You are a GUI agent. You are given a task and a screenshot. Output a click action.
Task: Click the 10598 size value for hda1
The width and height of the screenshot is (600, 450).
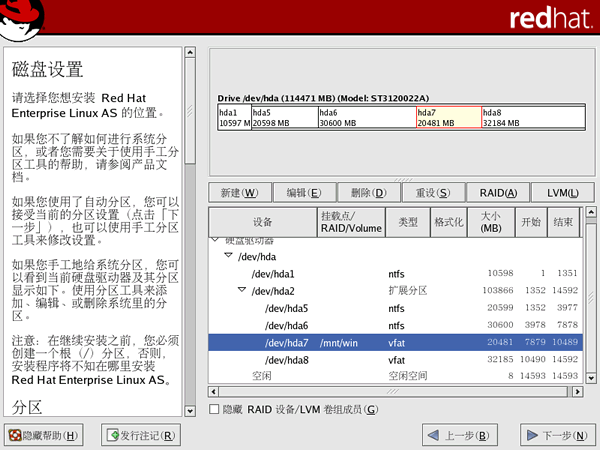click(x=500, y=273)
